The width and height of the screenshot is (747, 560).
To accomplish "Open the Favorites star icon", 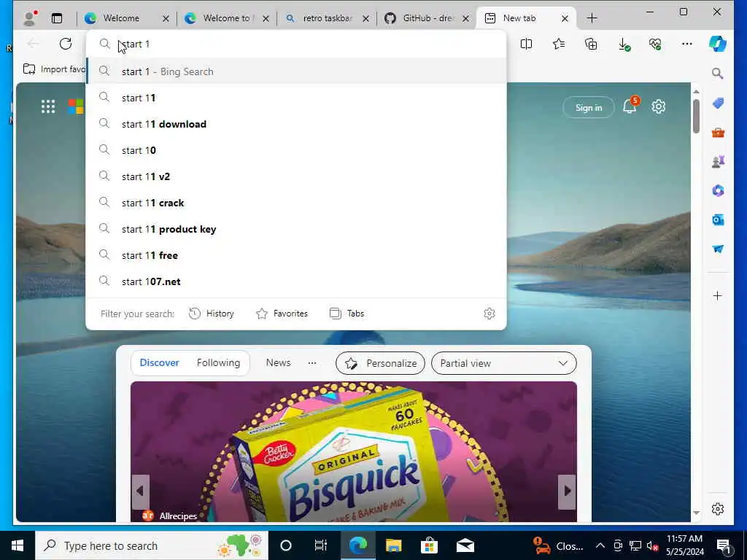I will pos(559,44).
